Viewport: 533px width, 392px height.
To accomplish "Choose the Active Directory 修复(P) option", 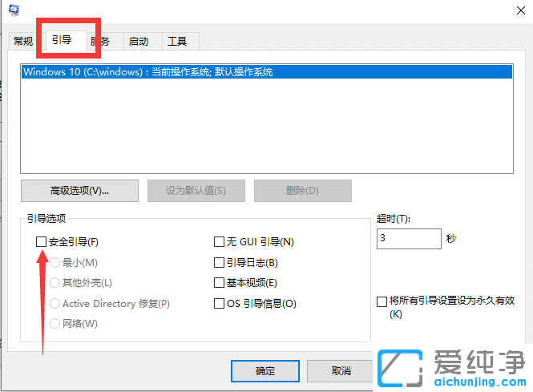I will pyautogui.click(x=55, y=303).
